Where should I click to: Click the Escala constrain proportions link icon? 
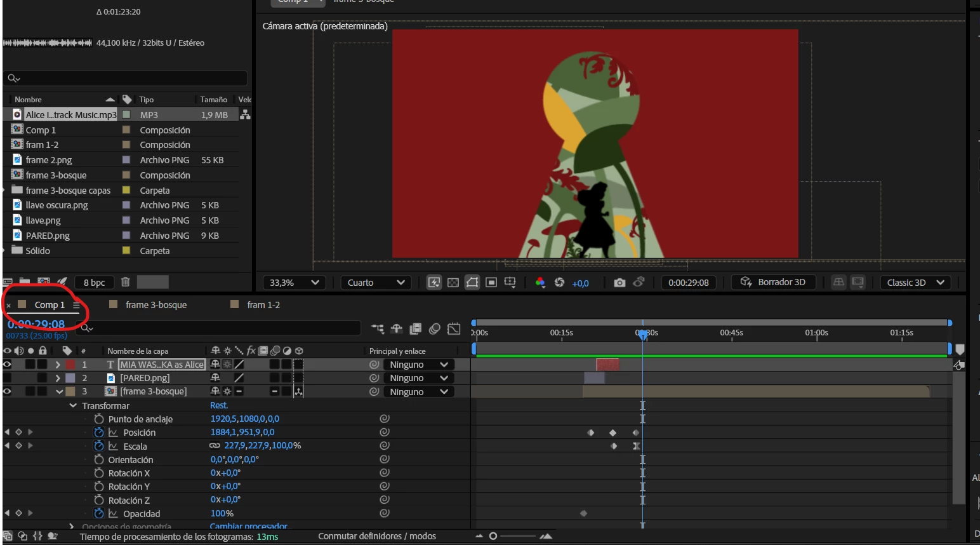[215, 445]
